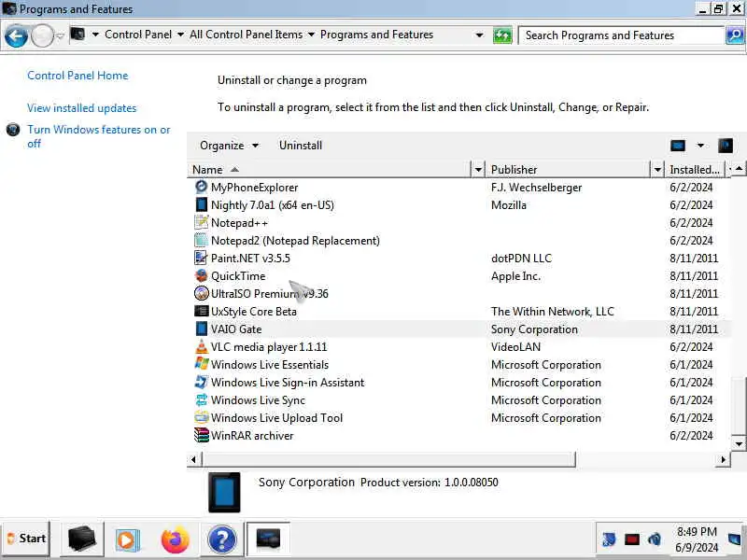
Task: Click the Control Panel breadcrumb
Action: coord(138,35)
